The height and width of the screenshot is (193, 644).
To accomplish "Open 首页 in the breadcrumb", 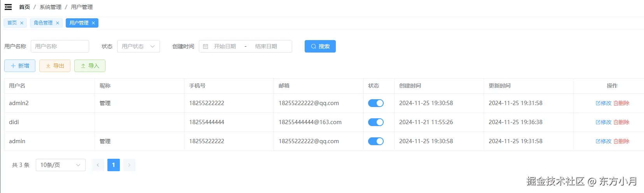I will pyautogui.click(x=25, y=7).
